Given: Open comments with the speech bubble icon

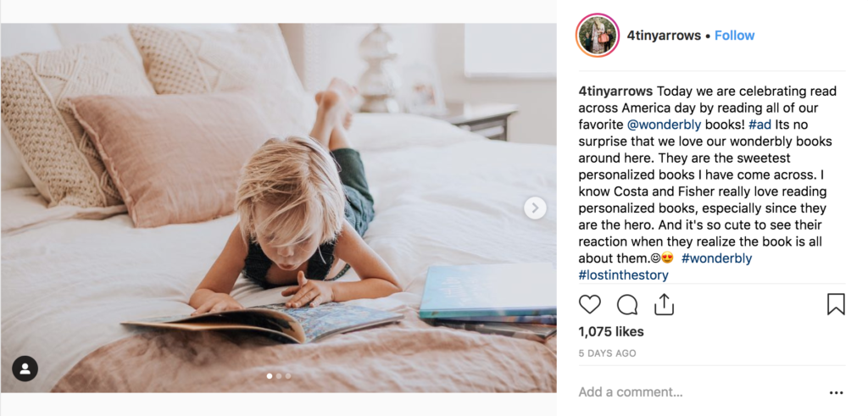Looking at the screenshot, I should pos(627,304).
